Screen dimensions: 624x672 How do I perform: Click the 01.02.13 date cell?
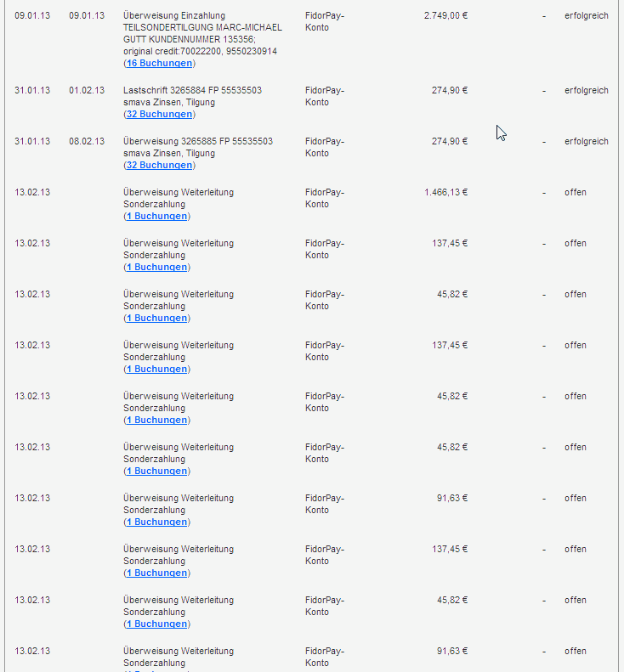tap(87, 90)
